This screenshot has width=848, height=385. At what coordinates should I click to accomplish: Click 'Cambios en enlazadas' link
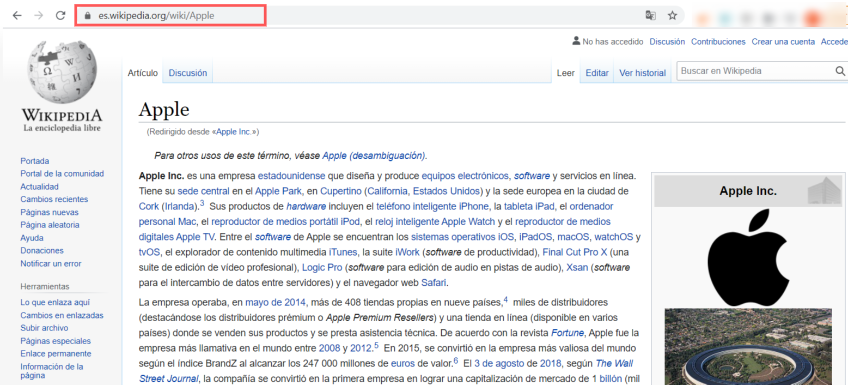pos(62,315)
